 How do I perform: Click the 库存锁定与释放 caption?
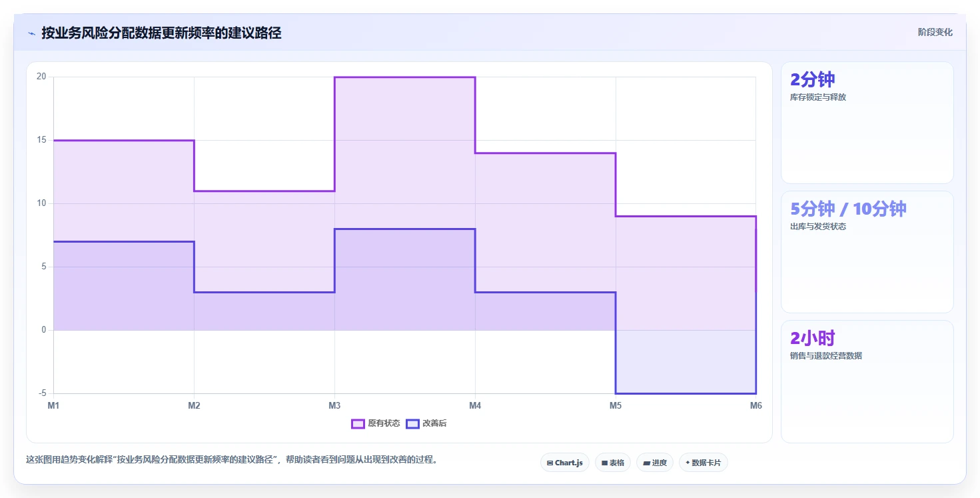point(818,97)
